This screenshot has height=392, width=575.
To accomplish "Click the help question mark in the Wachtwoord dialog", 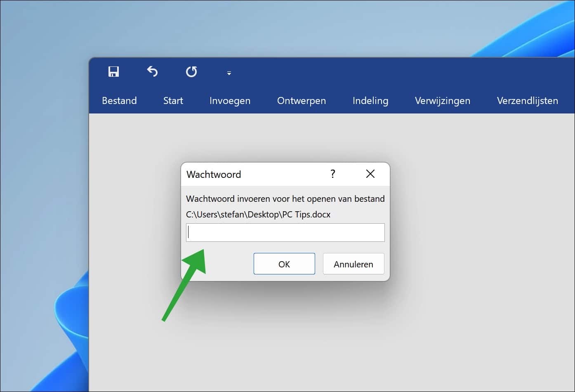I will (x=332, y=174).
